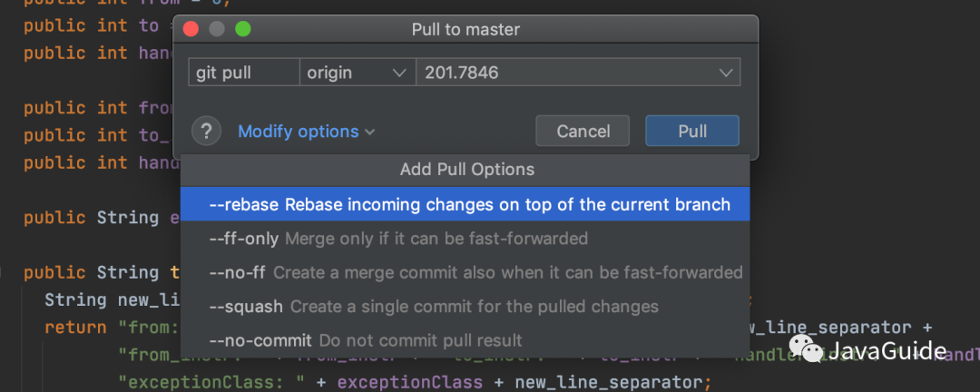The width and height of the screenshot is (980, 392).
Task: Open the Modify options dropdown link
Action: (306, 132)
